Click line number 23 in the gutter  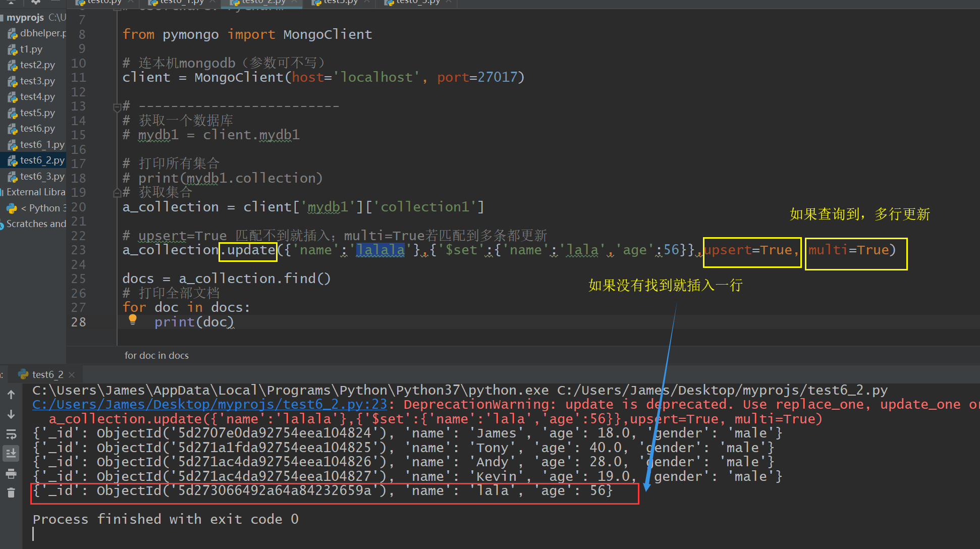coord(78,250)
